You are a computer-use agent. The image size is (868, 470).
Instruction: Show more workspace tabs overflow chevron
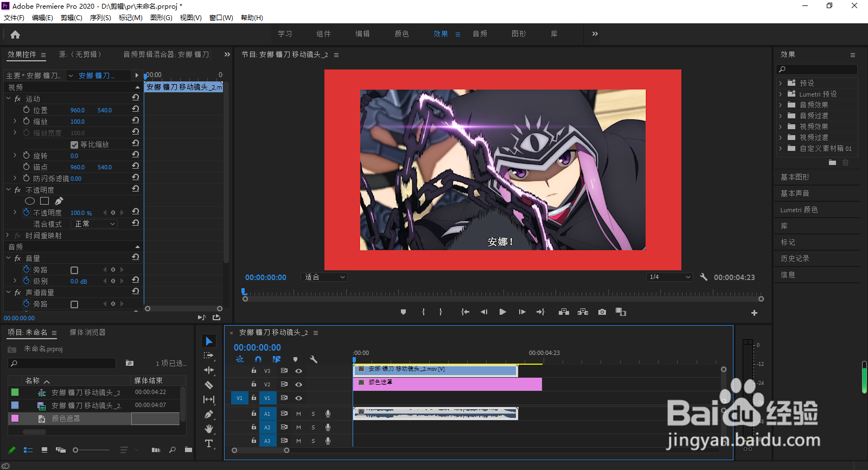pos(595,34)
